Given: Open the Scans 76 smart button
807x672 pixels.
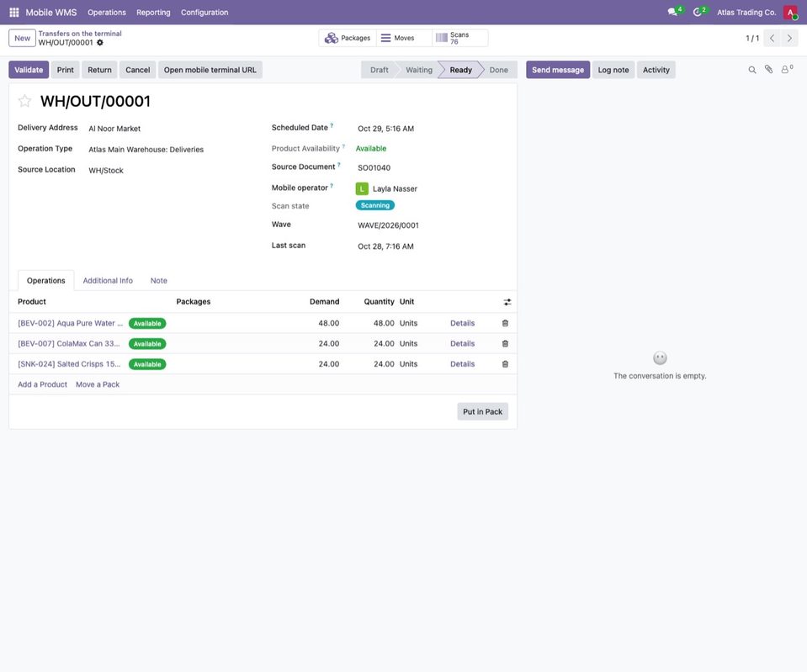Looking at the screenshot, I should pos(460,38).
